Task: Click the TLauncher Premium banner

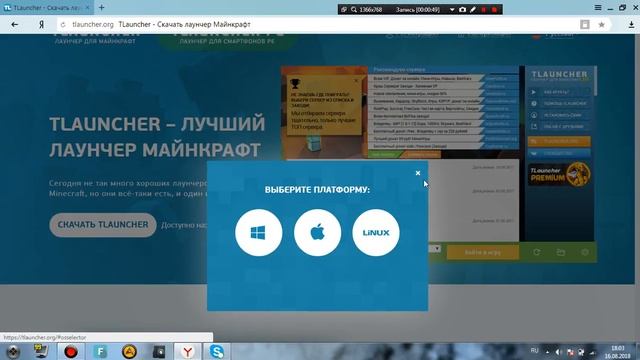Action: pos(559,174)
